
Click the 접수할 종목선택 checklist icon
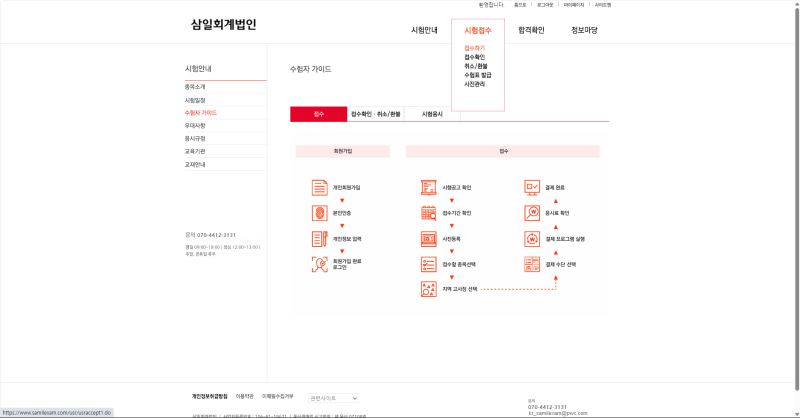point(429,264)
